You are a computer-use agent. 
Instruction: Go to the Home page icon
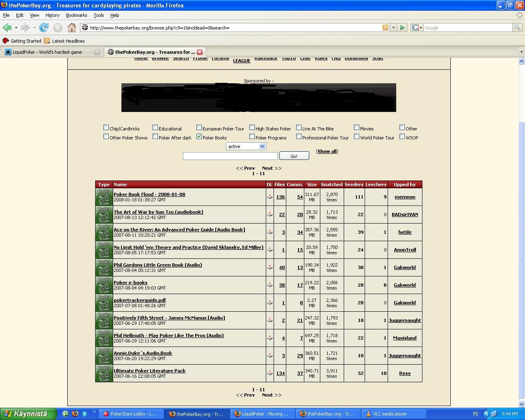[72, 27]
